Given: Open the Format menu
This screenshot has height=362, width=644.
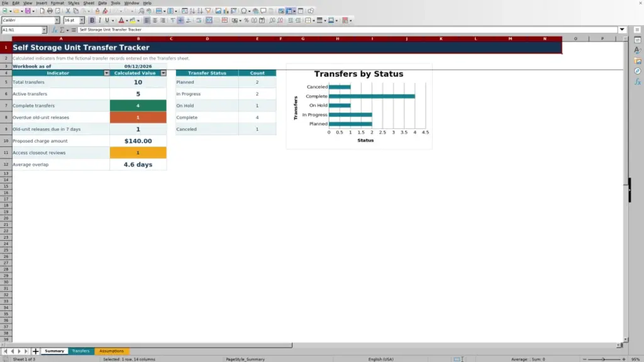Looking at the screenshot, I should pyautogui.click(x=57, y=3).
